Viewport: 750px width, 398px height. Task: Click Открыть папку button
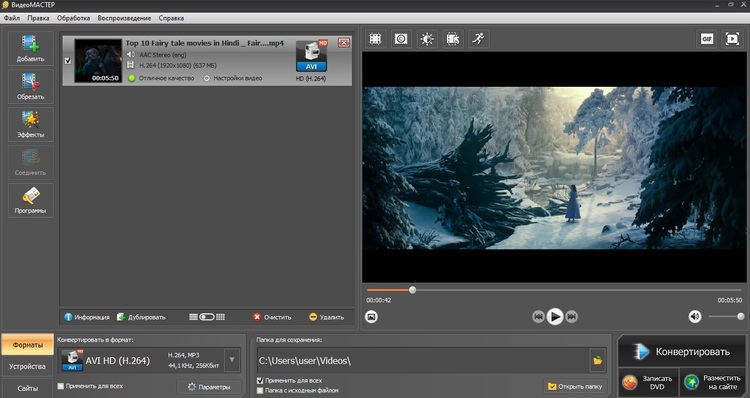click(575, 386)
